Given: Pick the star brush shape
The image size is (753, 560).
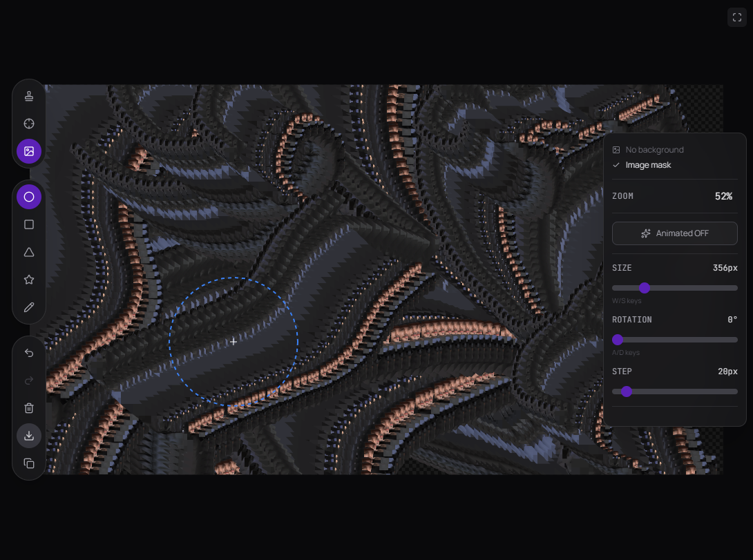Looking at the screenshot, I should [29, 280].
